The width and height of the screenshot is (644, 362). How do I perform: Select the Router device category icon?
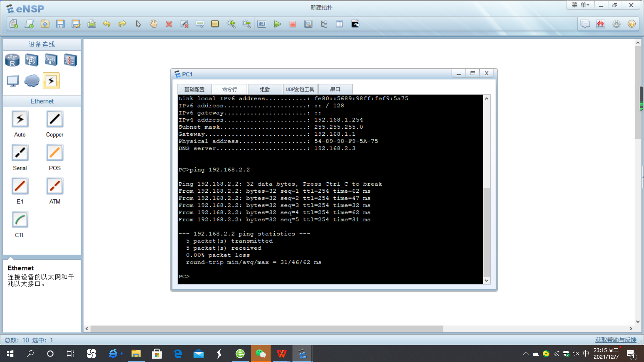coord(12,60)
